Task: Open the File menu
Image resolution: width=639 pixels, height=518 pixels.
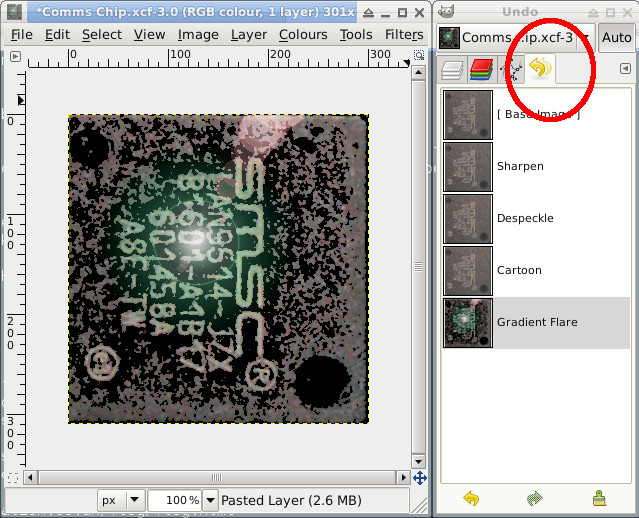Action: pyautogui.click(x=22, y=35)
